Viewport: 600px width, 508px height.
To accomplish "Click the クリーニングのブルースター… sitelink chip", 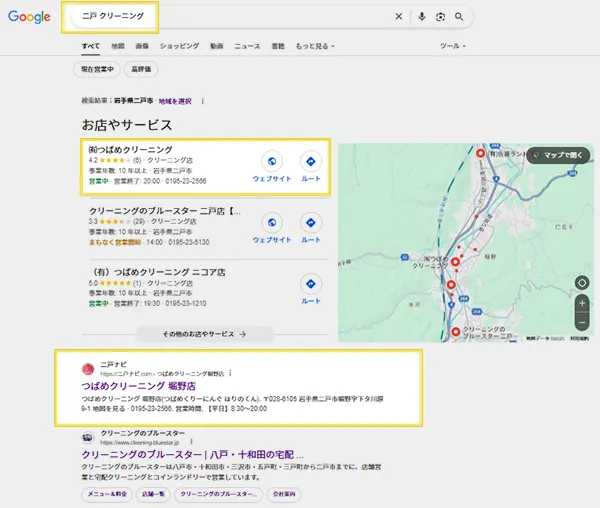I will coord(218,494).
